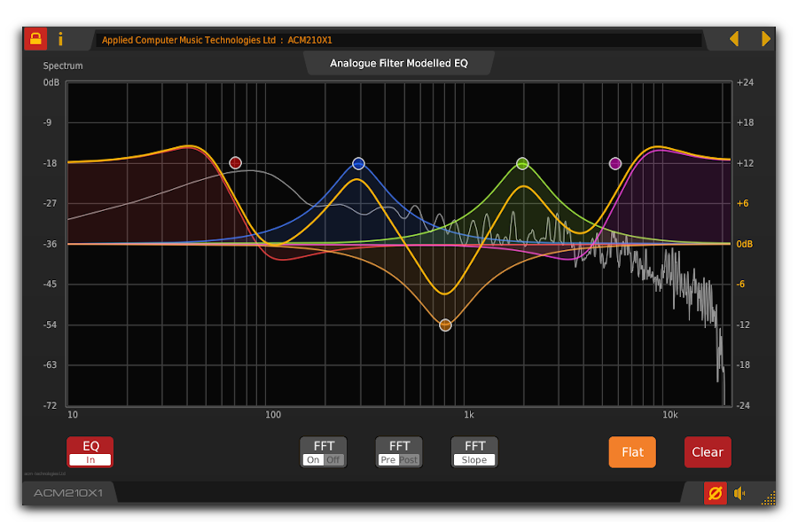Select the orange cut band node

coord(445,325)
